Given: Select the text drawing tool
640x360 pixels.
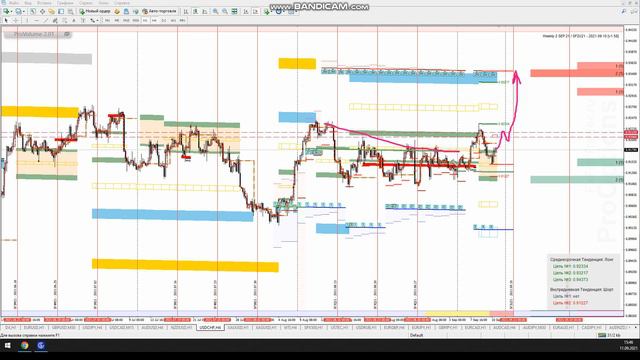Looking at the screenshot, I should coord(74,20).
